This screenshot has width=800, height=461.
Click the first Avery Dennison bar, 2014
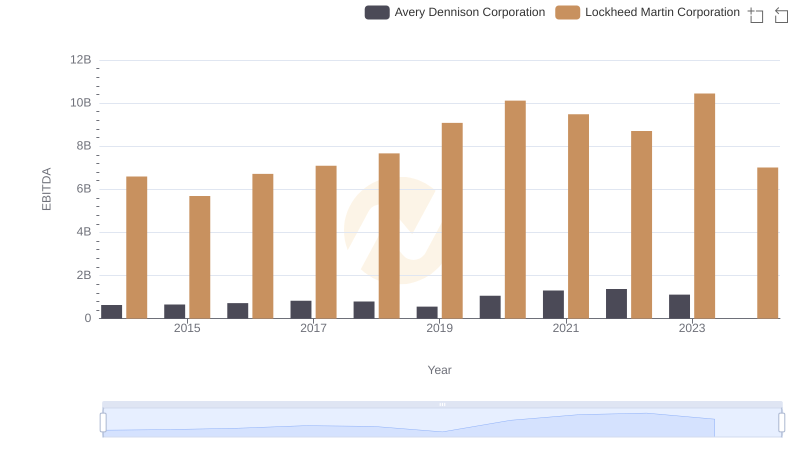click(111, 312)
